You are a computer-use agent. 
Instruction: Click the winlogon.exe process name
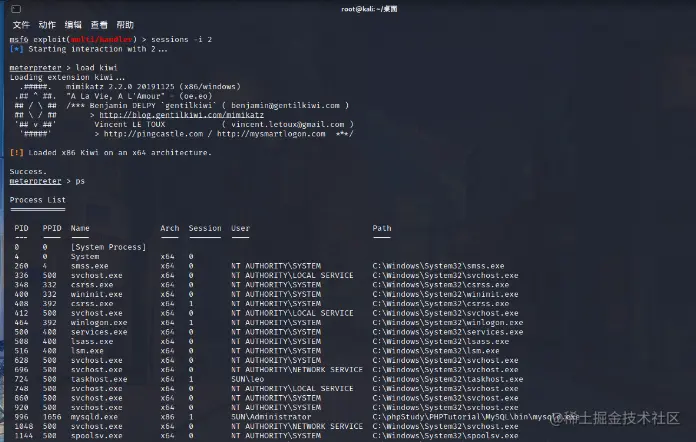[x=99, y=323]
